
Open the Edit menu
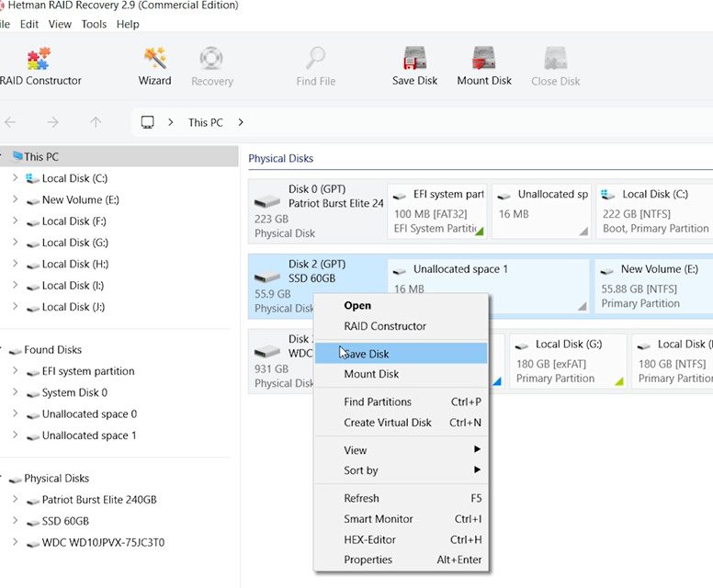pyautogui.click(x=29, y=24)
